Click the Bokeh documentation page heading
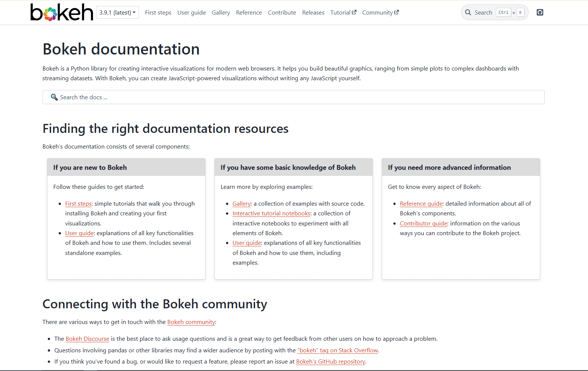Image resolution: width=588 pixels, height=371 pixels. (121, 49)
